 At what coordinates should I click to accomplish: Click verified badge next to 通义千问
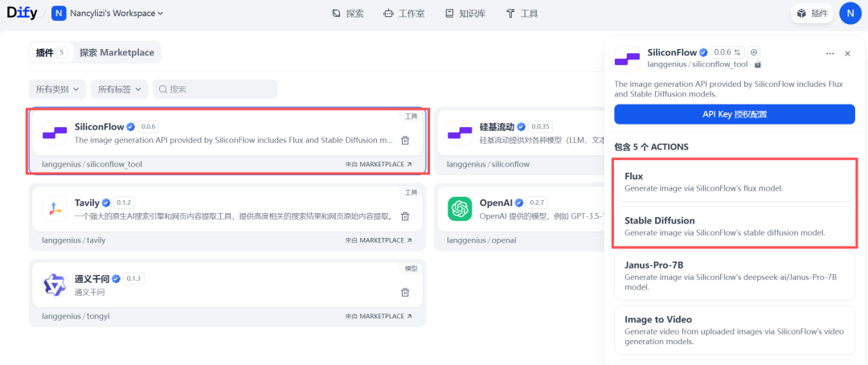tap(117, 278)
